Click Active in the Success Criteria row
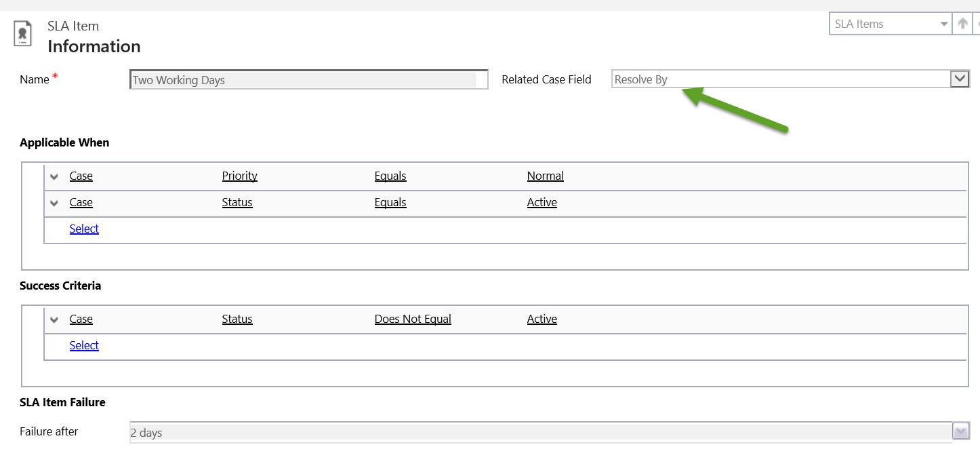 [542, 319]
